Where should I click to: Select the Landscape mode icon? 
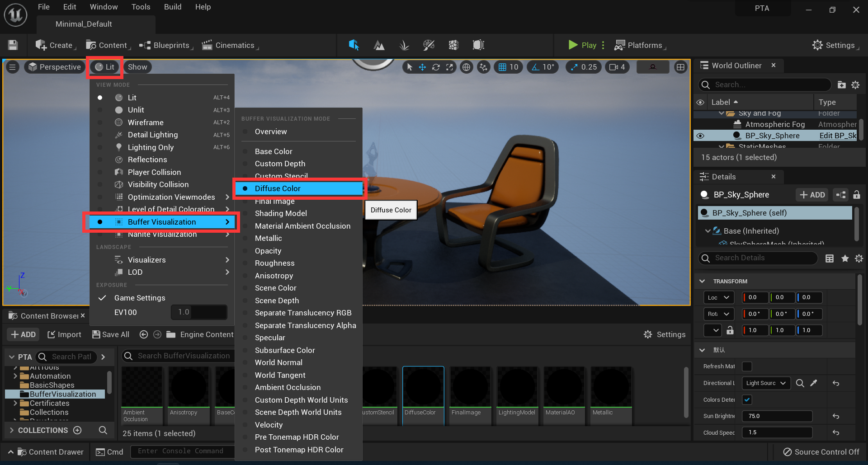click(x=379, y=45)
